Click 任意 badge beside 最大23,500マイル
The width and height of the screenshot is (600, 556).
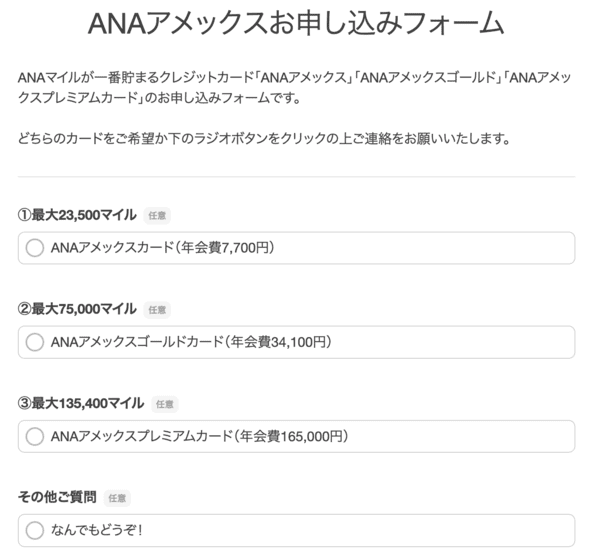(157, 215)
